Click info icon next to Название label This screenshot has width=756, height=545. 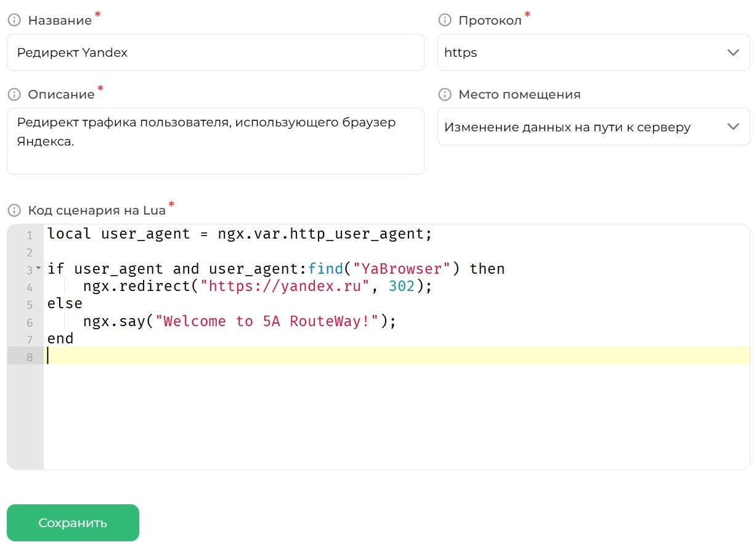tap(14, 20)
